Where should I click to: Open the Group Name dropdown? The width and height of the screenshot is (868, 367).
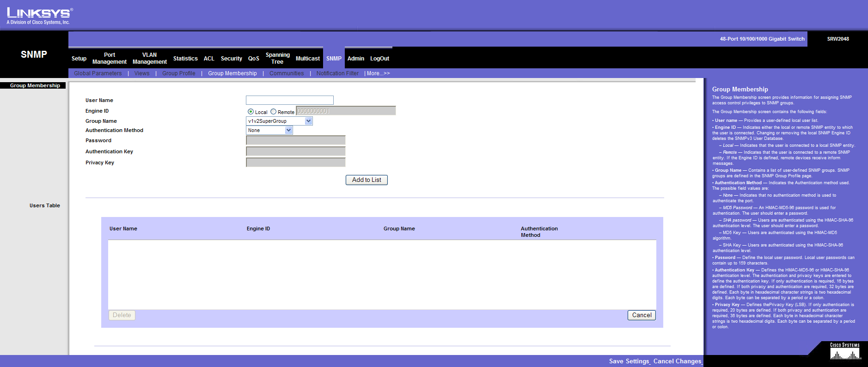click(279, 121)
